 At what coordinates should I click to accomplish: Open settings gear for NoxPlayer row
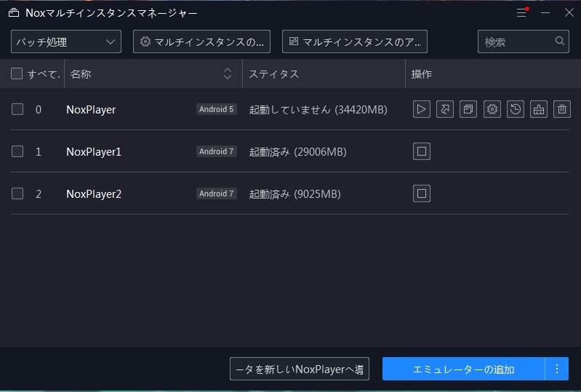[492, 109]
